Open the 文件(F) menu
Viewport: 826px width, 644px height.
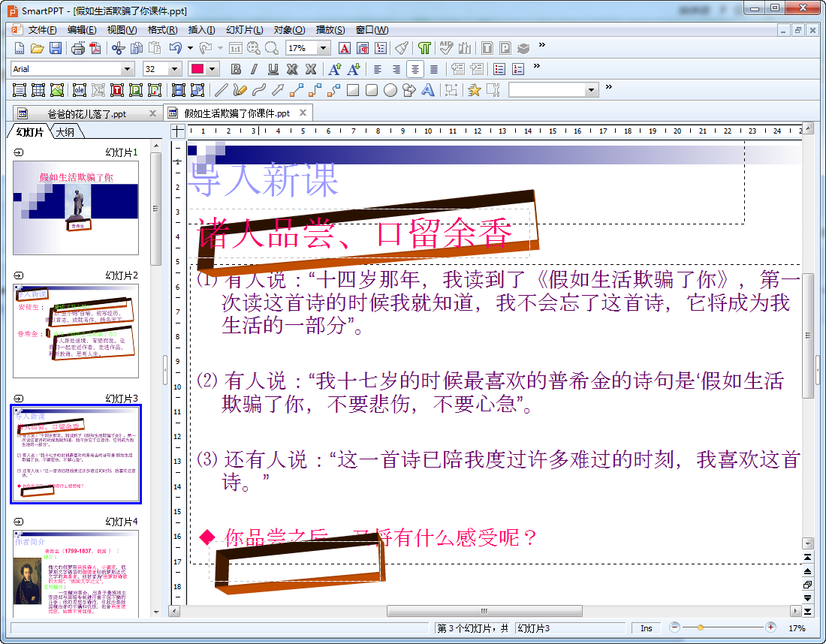pyautogui.click(x=42, y=30)
